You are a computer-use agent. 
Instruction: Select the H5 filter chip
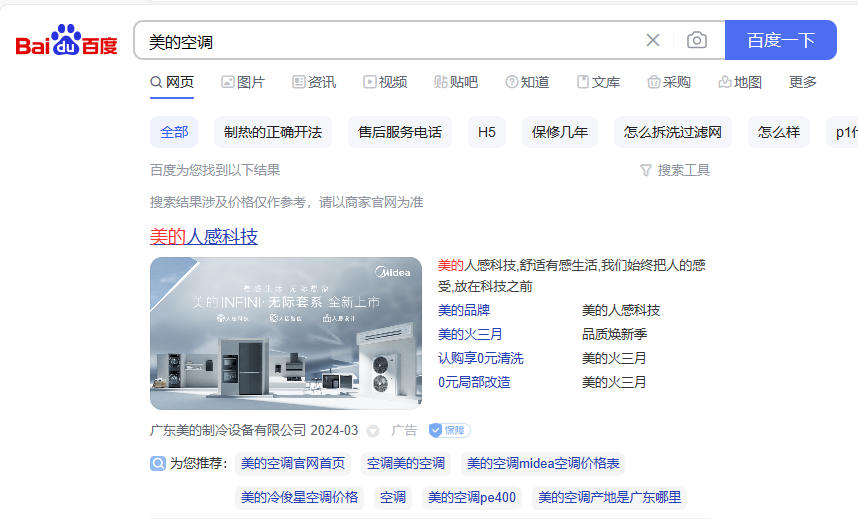[x=487, y=132]
